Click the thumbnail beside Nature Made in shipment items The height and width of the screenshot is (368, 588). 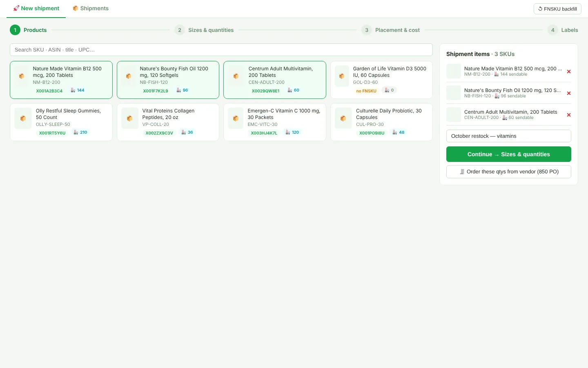tap(454, 71)
